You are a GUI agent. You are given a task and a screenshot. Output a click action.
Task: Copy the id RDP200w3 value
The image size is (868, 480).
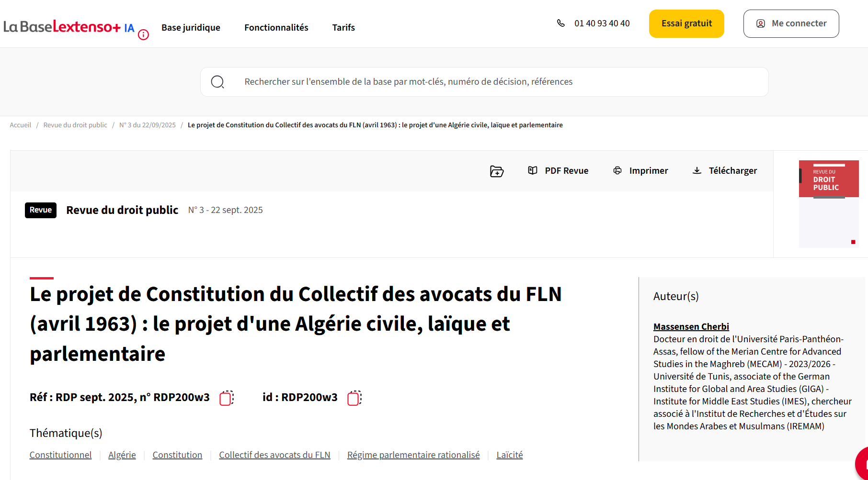click(x=354, y=398)
